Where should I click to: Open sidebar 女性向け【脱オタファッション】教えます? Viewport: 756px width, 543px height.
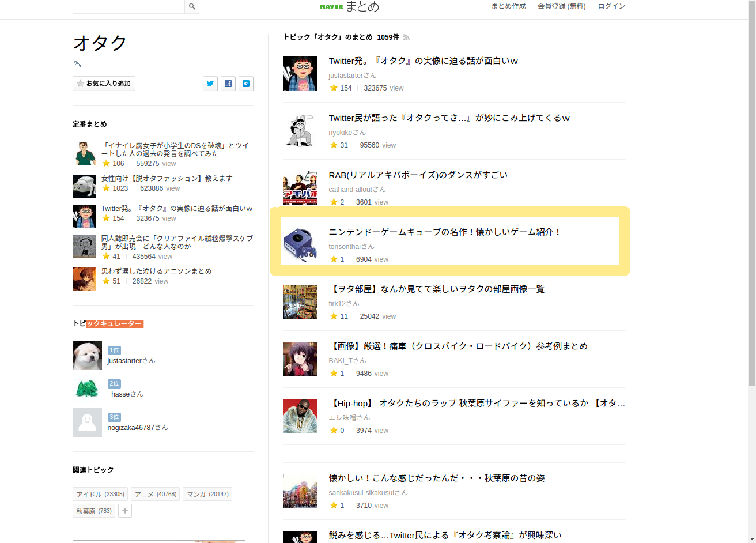click(x=167, y=179)
